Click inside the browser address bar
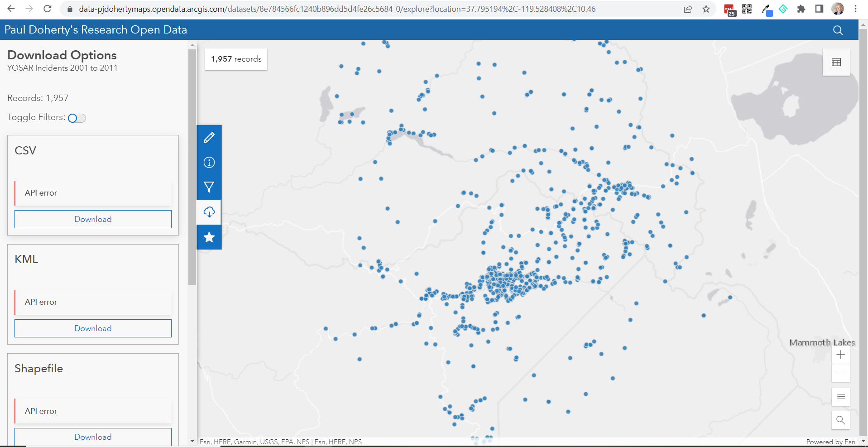The width and height of the screenshot is (868, 447). click(317, 9)
